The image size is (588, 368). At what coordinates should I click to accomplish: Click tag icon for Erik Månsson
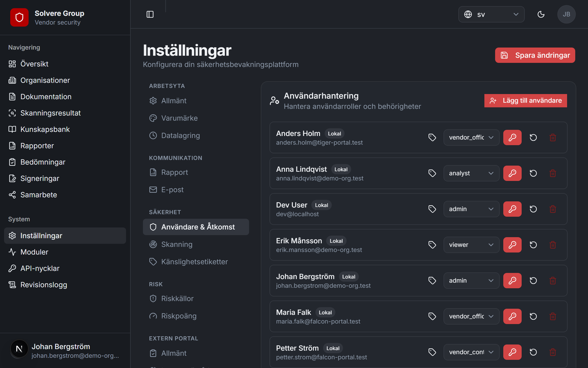tap(432, 245)
